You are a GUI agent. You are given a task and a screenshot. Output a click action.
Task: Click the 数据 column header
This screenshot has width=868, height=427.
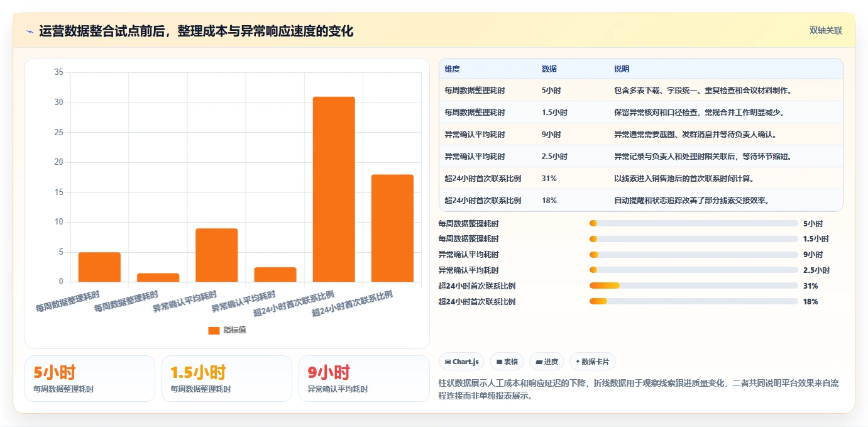(x=549, y=69)
